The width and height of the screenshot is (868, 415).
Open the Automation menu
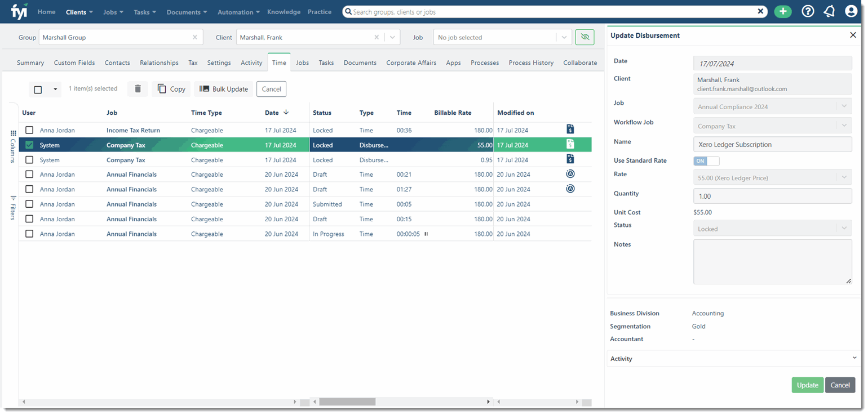(x=238, y=12)
